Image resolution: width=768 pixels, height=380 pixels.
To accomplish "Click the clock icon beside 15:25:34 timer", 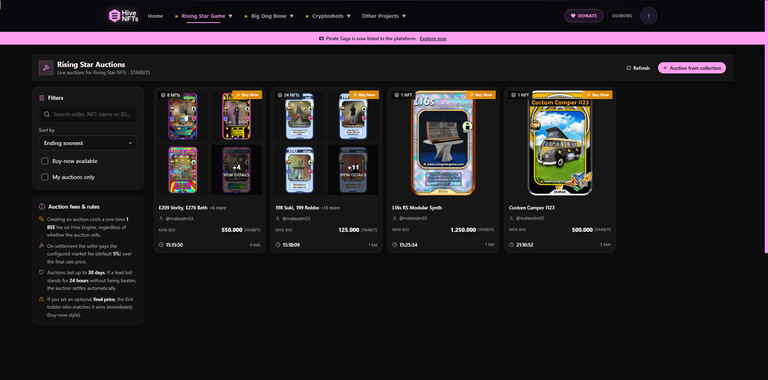I will tap(395, 244).
